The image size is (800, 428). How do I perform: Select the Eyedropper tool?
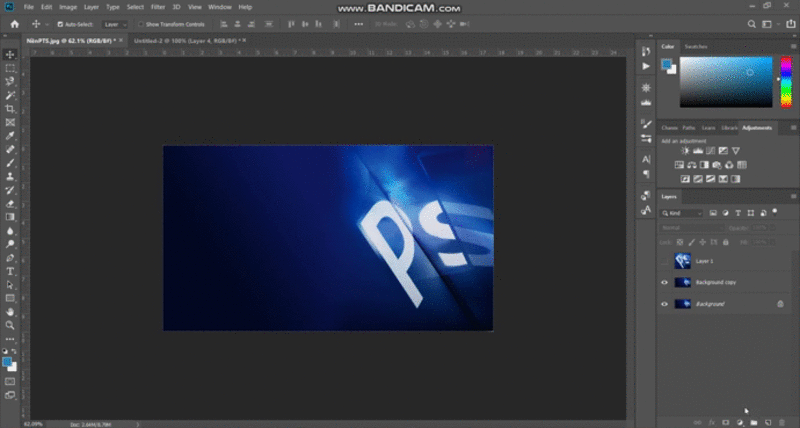click(10, 135)
